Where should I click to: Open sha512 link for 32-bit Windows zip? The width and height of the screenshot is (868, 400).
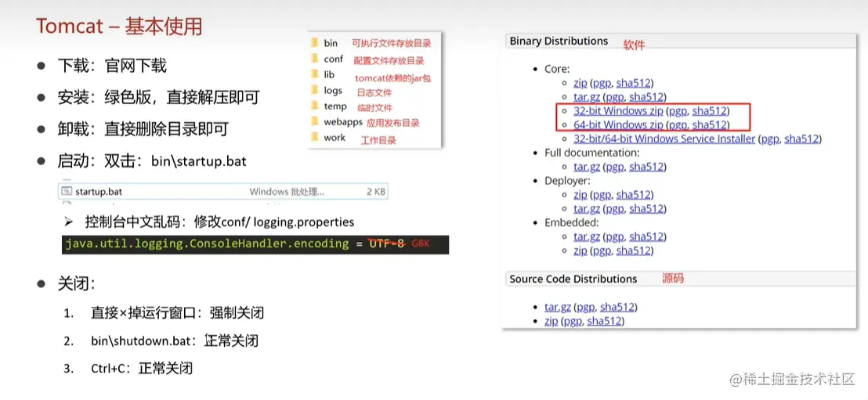click(709, 110)
